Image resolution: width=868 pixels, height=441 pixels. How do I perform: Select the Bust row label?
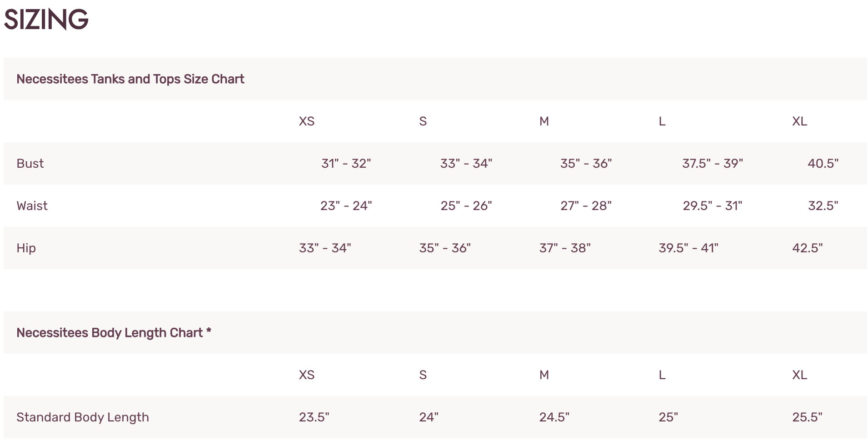[30, 164]
